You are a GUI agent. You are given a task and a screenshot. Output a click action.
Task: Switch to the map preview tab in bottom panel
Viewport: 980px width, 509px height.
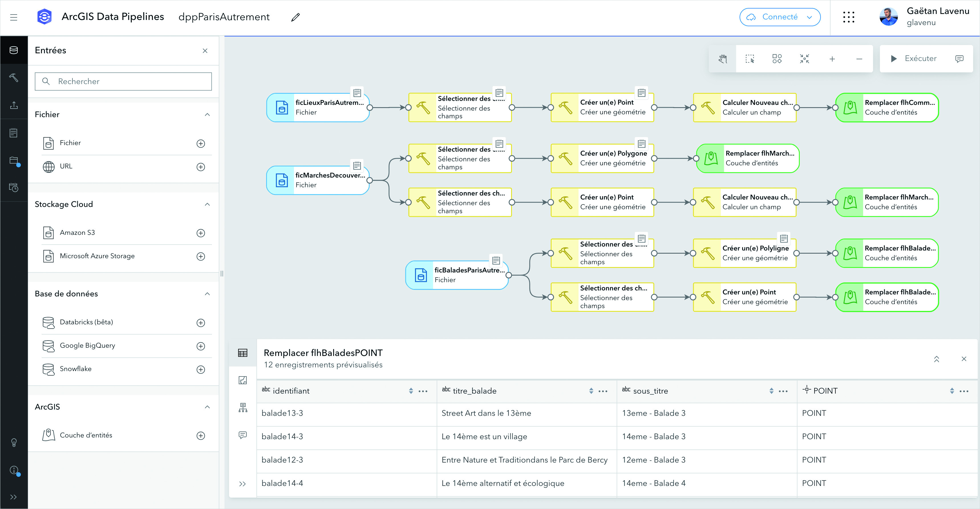(x=243, y=380)
